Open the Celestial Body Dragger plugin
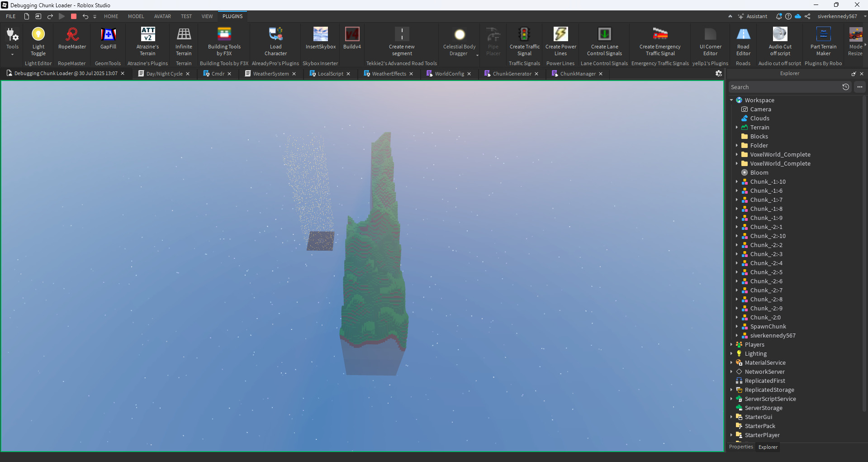The height and width of the screenshot is (462, 868). pyautogui.click(x=459, y=41)
